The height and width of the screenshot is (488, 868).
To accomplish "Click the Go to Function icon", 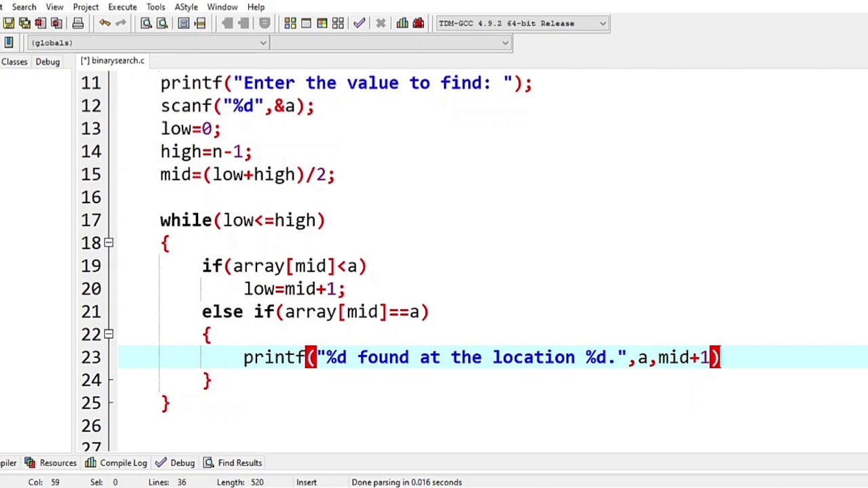I will click(184, 23).
